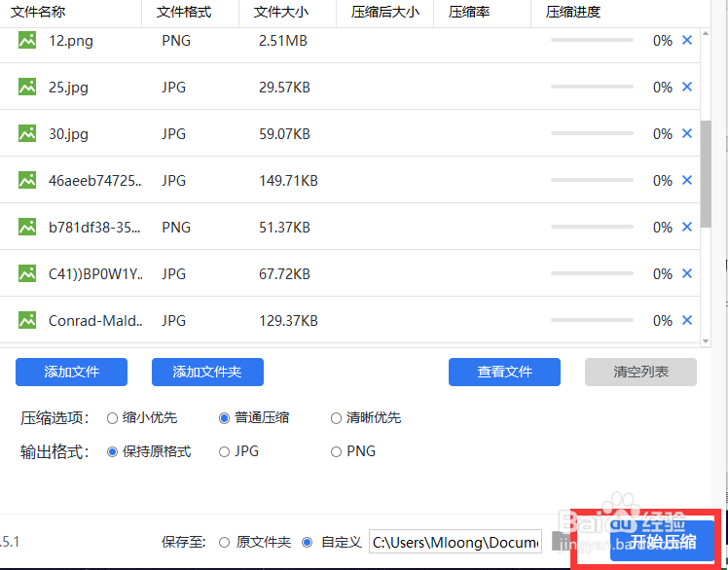Choose JPG as output format
Image resolution: width=728 pixels, height=570 pixels.
pyautogui.click(x=224, y=451)
